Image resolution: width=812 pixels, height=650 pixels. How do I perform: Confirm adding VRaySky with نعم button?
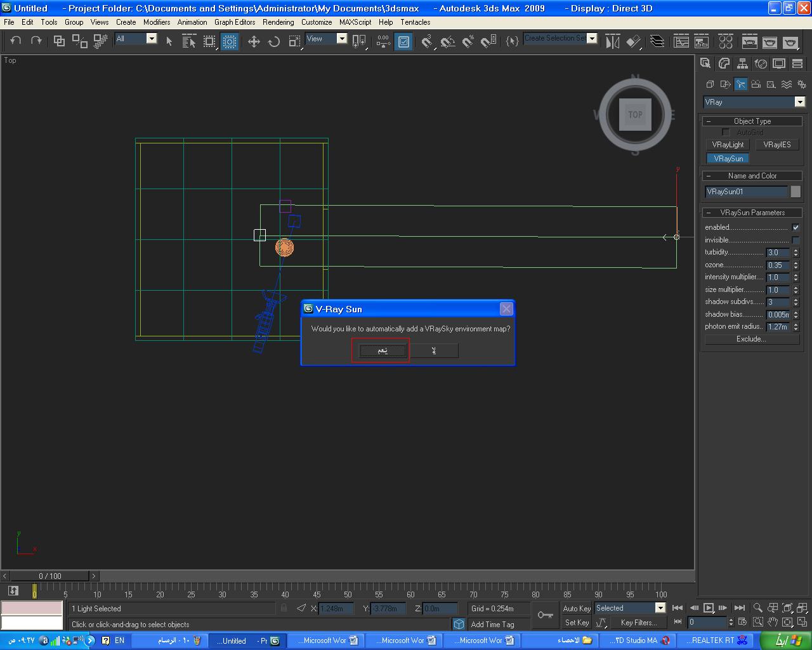[383, 350]
